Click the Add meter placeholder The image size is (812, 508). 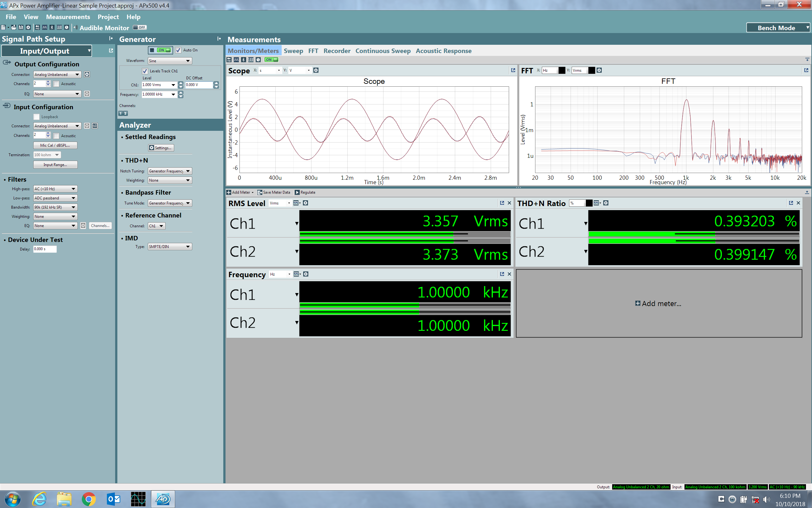658,304
